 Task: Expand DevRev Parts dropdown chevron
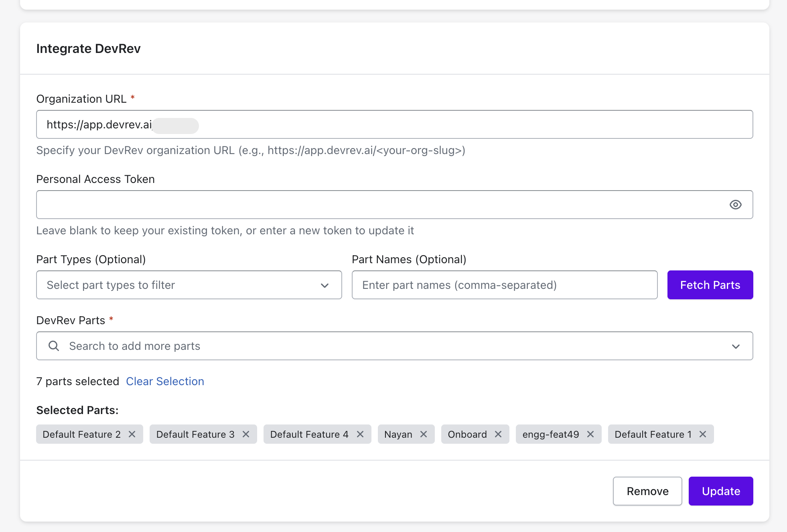click(x=736, y=346)
